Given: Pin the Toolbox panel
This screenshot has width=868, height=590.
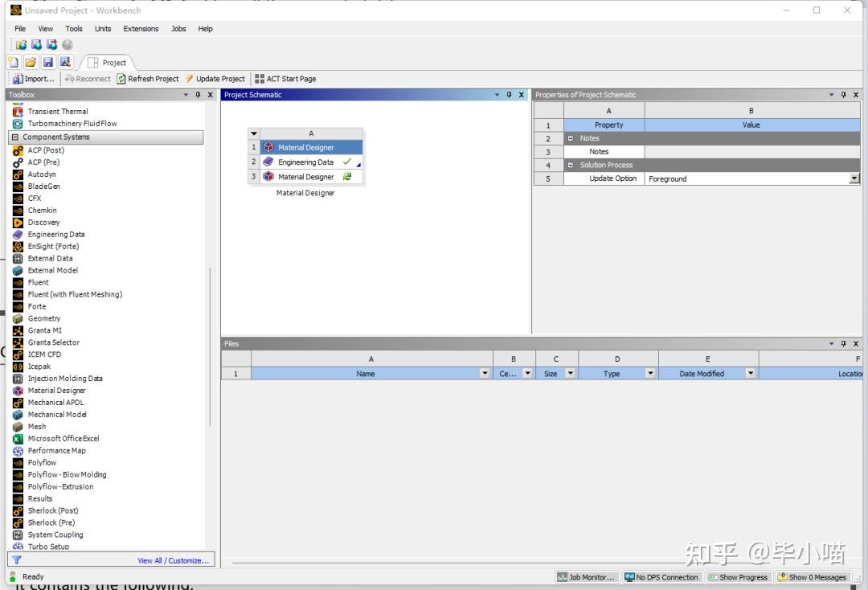Looking at the screenshot, I should tap(198, 95).
